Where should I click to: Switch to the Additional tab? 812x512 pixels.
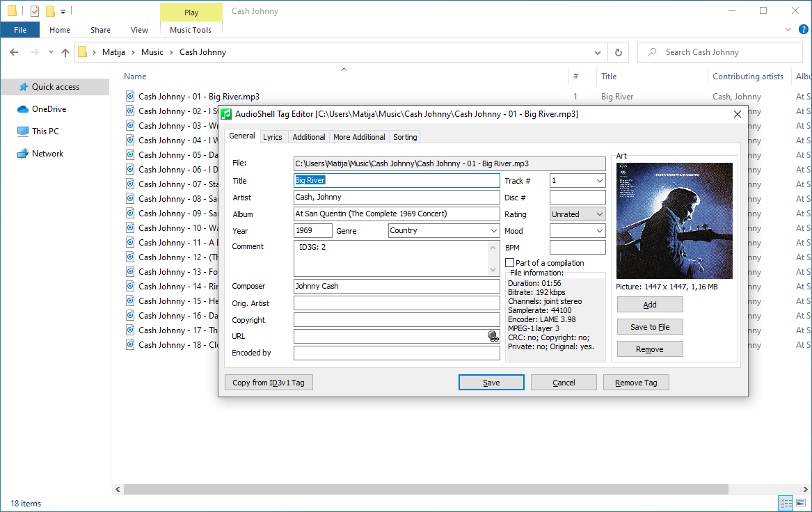pos(309,137)
